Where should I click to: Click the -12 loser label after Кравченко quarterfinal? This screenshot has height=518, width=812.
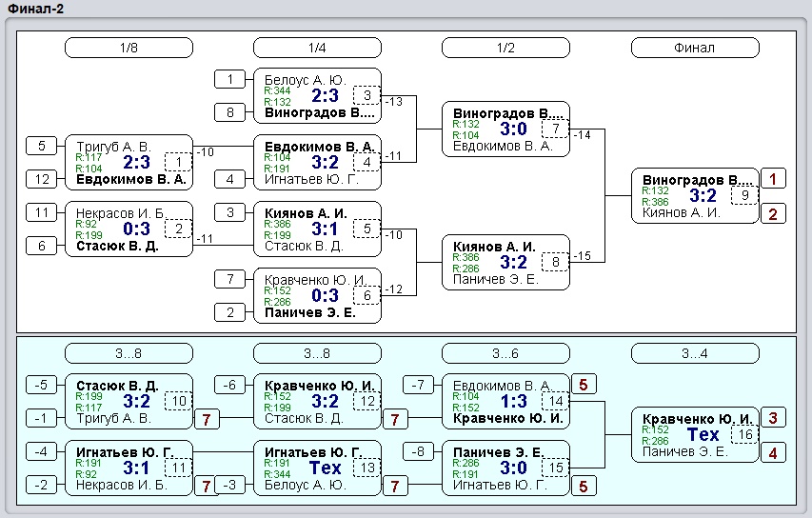393,289
